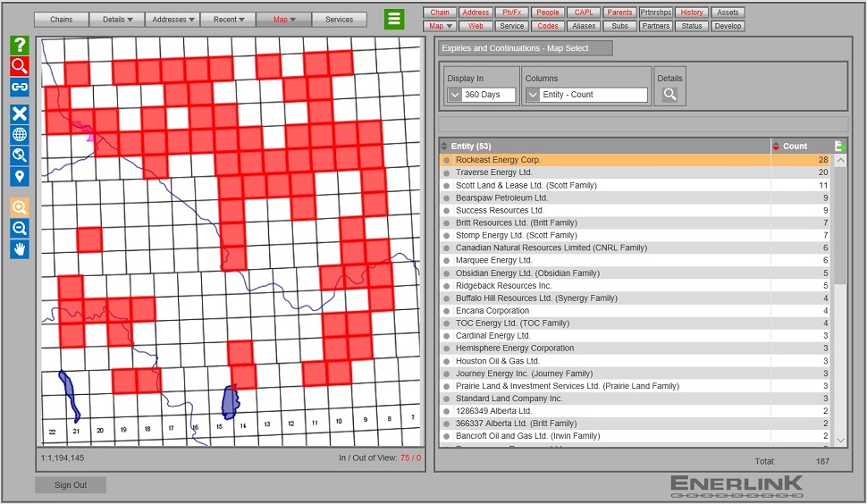Image resolution: width=867 pixels, height=504 pixels.
Task: Select the Cardinal Energy Ltd. row
Action: [635, 335]
